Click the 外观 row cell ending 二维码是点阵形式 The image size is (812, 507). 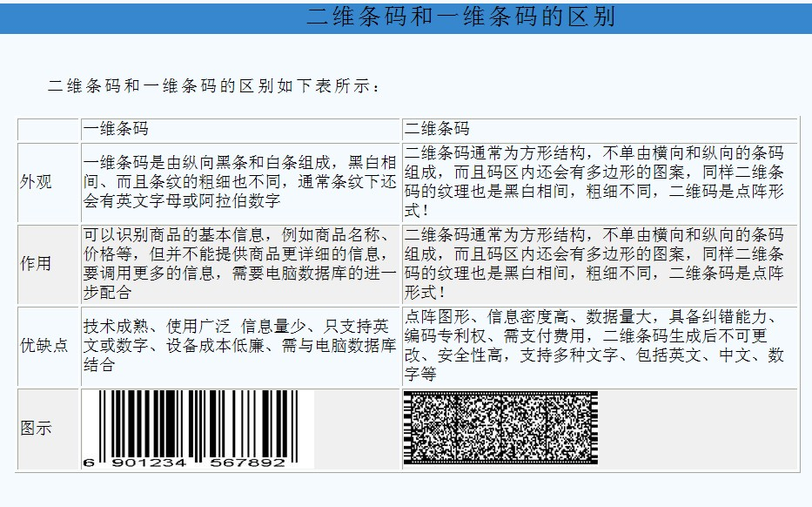[x=600, y=182]
